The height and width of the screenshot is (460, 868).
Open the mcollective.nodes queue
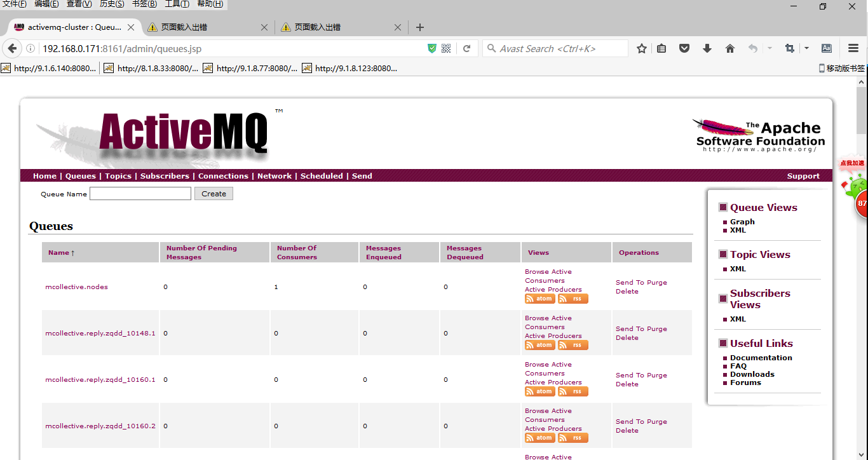[76, 287]
